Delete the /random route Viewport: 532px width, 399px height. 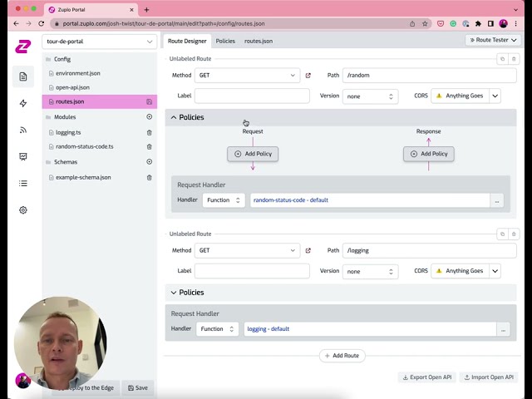[514, 59]
